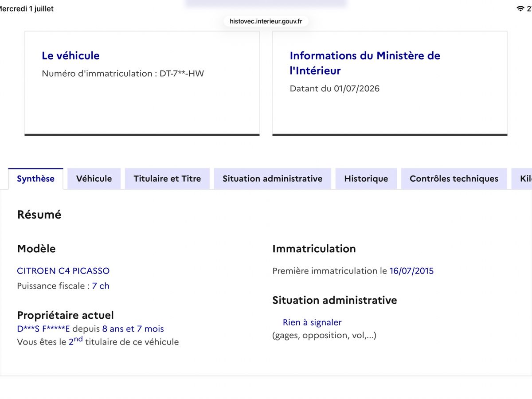Switch to the Véhicule tab

pos(94,179)
